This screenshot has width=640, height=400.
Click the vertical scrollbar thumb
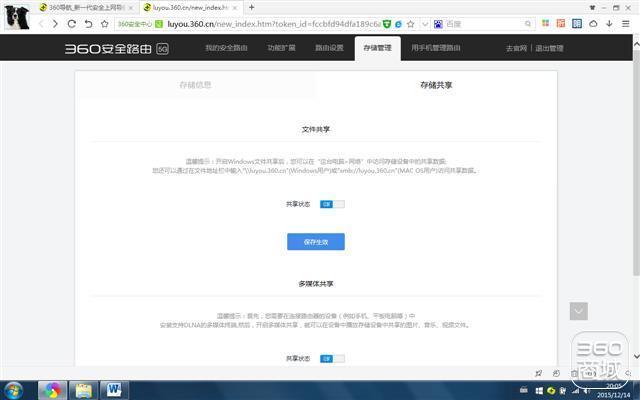636,161
